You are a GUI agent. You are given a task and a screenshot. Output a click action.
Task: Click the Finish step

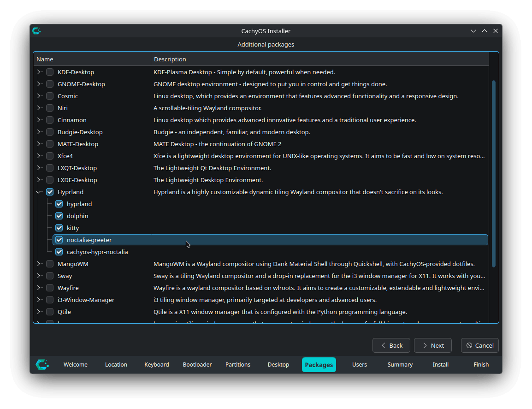click(x=481, y=365)
